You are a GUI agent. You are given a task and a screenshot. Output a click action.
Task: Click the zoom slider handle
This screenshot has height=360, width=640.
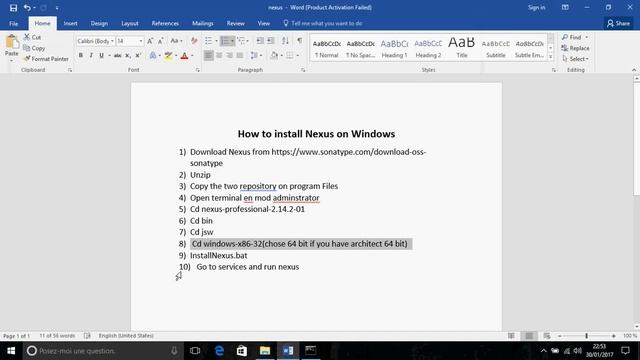587,336
